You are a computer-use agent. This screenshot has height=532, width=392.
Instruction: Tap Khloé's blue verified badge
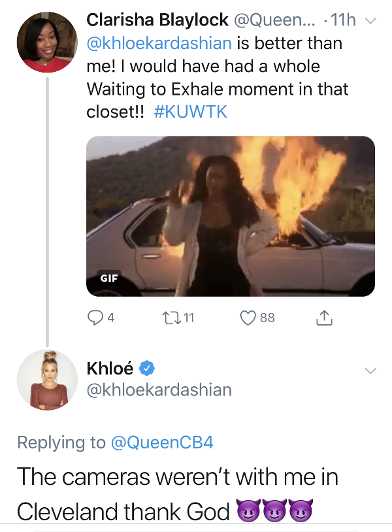tap(147, 369)
